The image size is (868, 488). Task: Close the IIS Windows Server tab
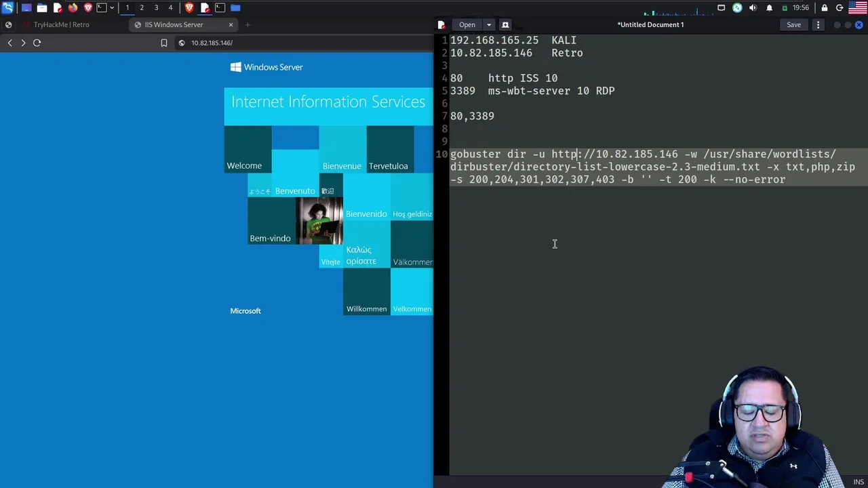pyautogui.click(x=231, y=24)
